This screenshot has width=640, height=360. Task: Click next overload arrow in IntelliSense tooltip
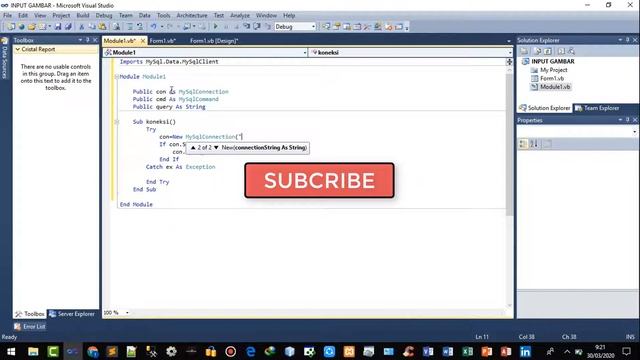click(216, 148)
